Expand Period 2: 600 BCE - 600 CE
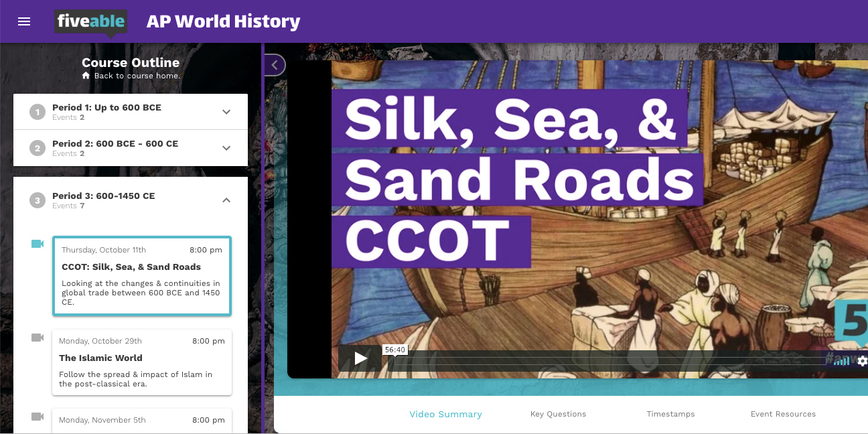 click(x=131, y=148)
